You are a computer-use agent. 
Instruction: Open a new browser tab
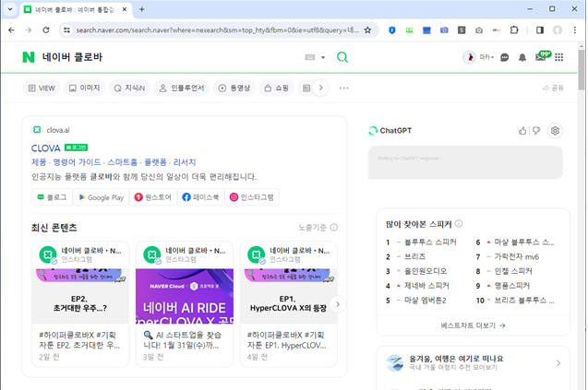coord(142,9)
